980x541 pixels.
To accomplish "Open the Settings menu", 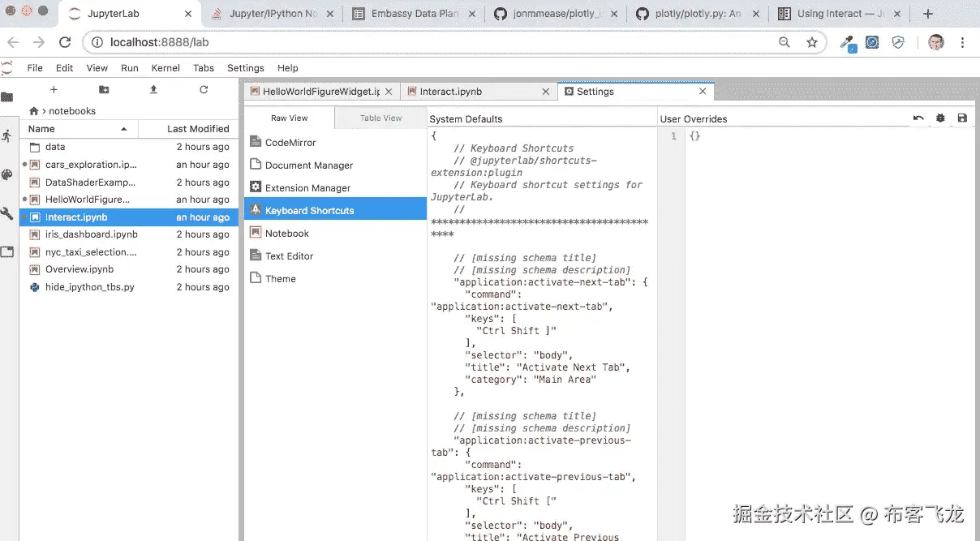I will (246, 68).
